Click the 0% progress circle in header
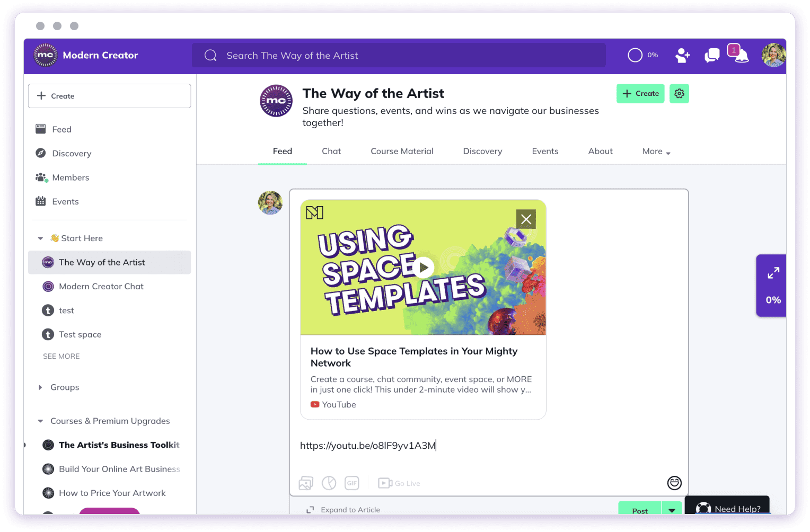The image size is (810, 532). [x=635, y=55]
